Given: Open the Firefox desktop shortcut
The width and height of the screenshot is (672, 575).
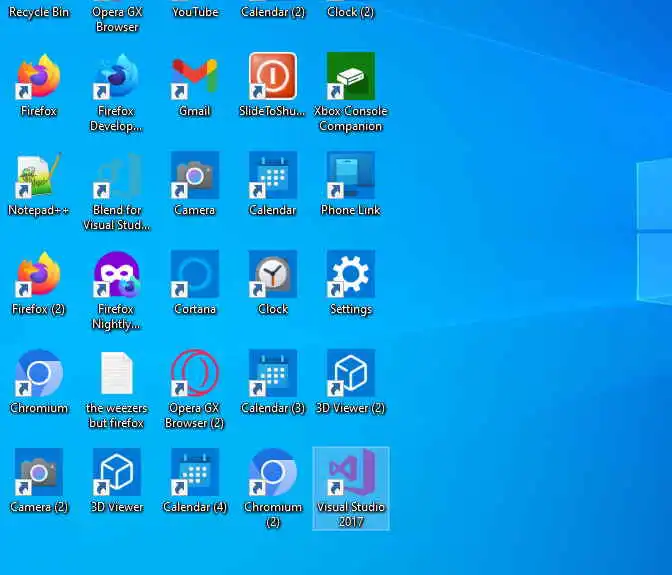Looking at the screenshot, I should tap(39, 76).
